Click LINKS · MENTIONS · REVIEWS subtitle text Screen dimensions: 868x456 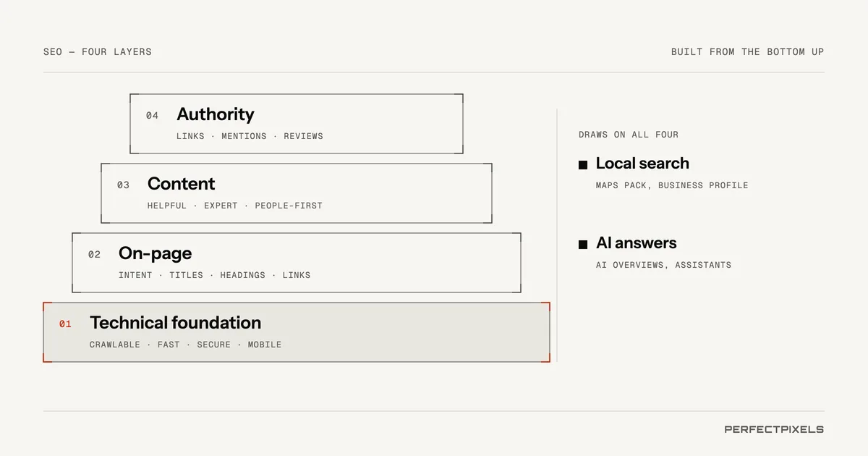click(250, 136)
